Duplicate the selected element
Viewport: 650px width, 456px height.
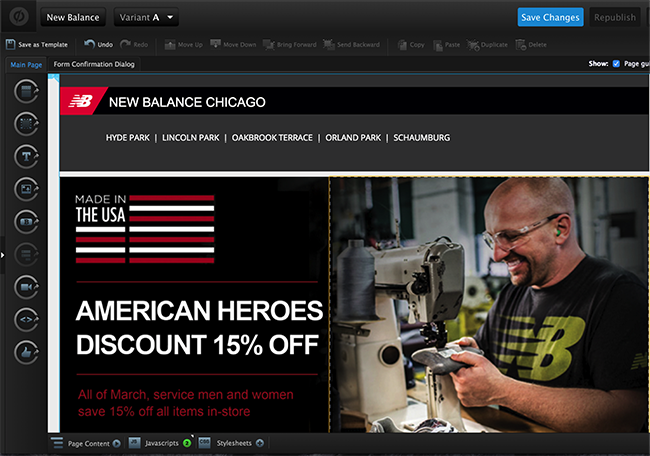[487, 44]
